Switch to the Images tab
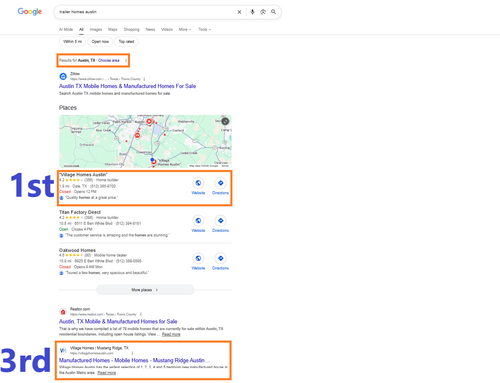The width and height of the screenshot is (500, 383). (x=96, y=29)
